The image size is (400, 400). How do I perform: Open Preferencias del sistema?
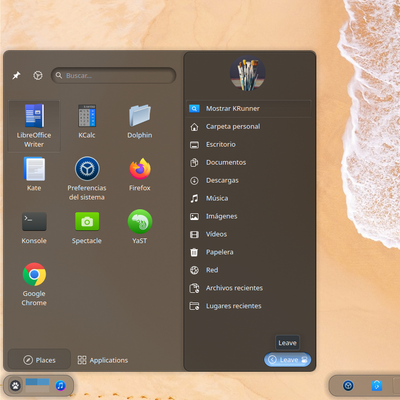coord(87,178)
